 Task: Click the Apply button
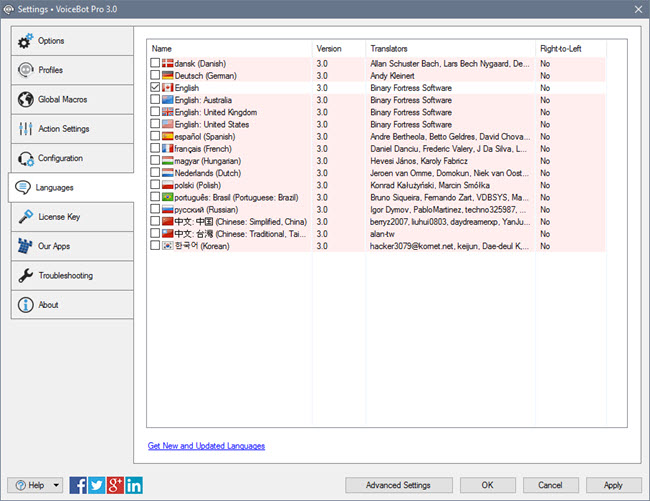pyautogui.click(x=613, y=485)
